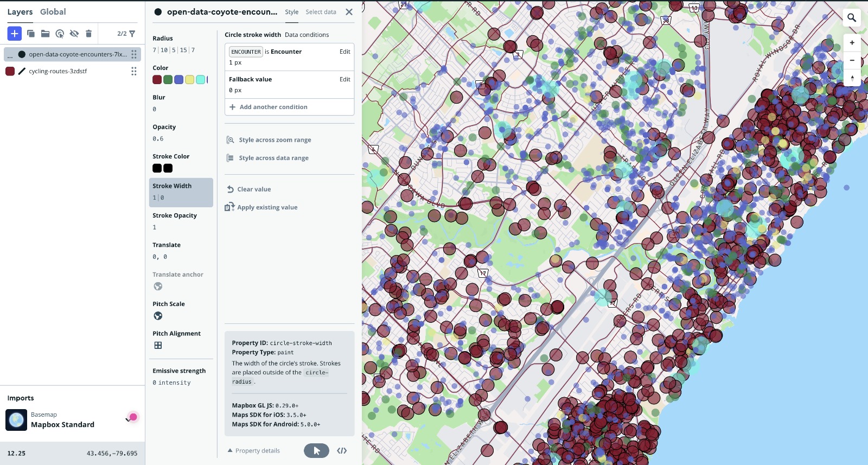
Task: Toggle layer visibility with the crossed-eye icon
Action: click(74, 34)
